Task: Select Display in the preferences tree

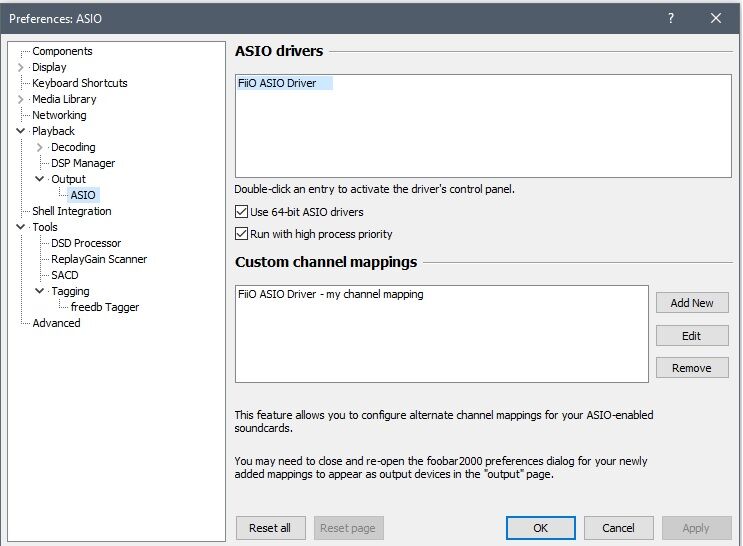Action: coord(49,67)
